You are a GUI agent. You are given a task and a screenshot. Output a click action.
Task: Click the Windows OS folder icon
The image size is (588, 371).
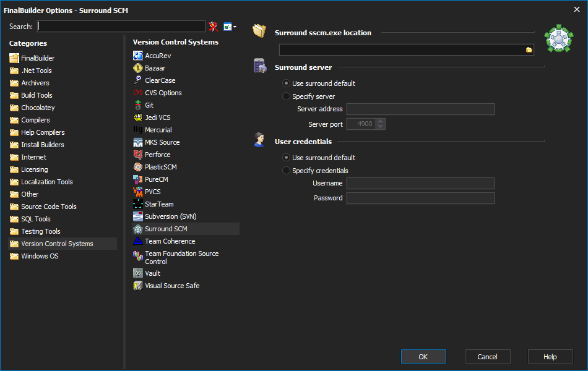tap(14, 257)
